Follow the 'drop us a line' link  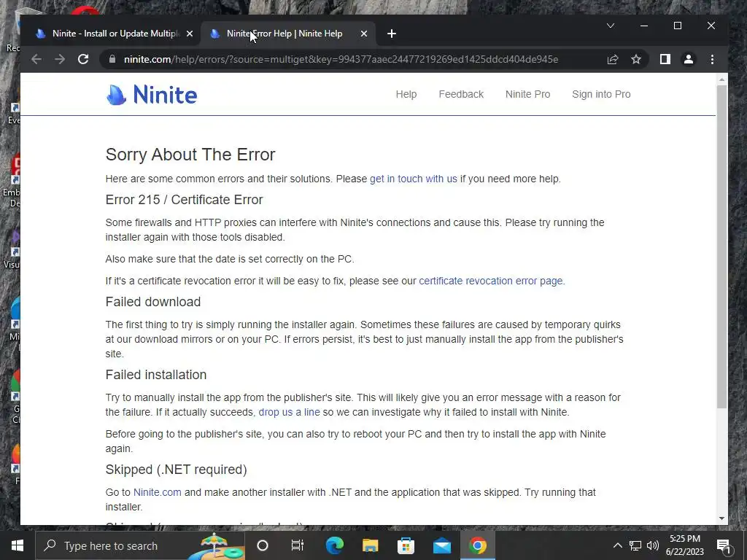289,413
